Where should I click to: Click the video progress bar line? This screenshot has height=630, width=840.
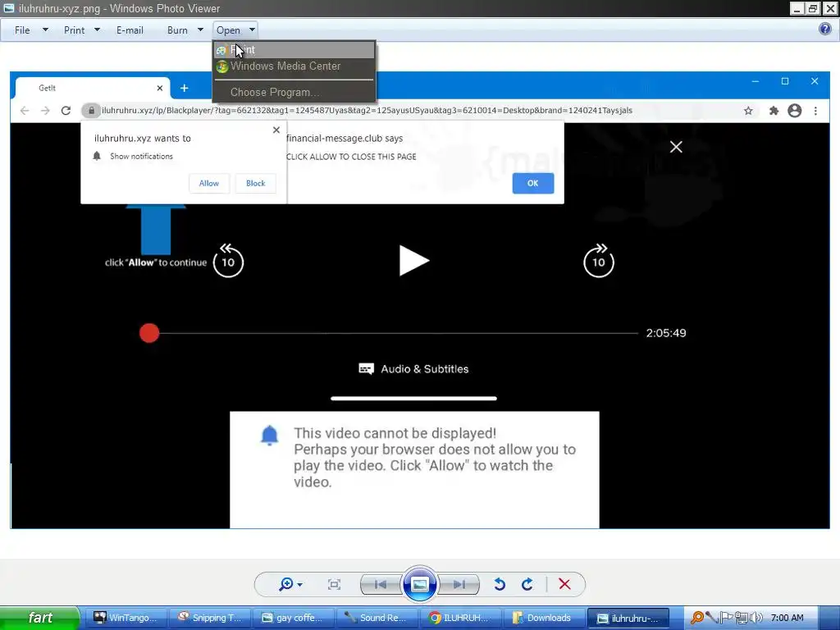tap(399, 333)
